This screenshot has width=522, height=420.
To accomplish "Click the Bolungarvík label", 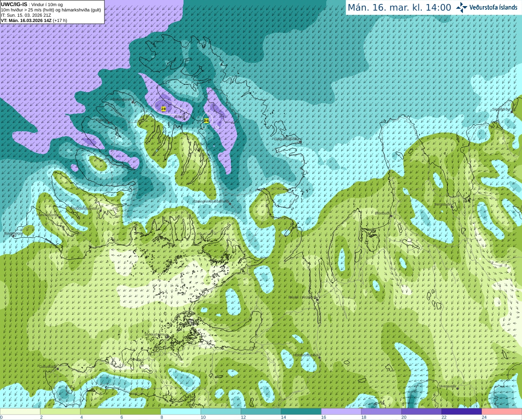I will tap(122, 99).
